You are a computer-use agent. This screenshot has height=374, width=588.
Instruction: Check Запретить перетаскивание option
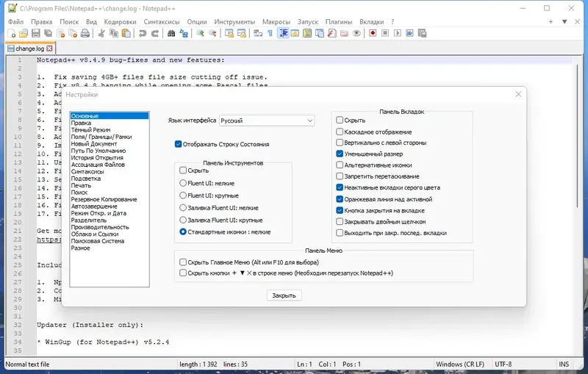(340, 176)
